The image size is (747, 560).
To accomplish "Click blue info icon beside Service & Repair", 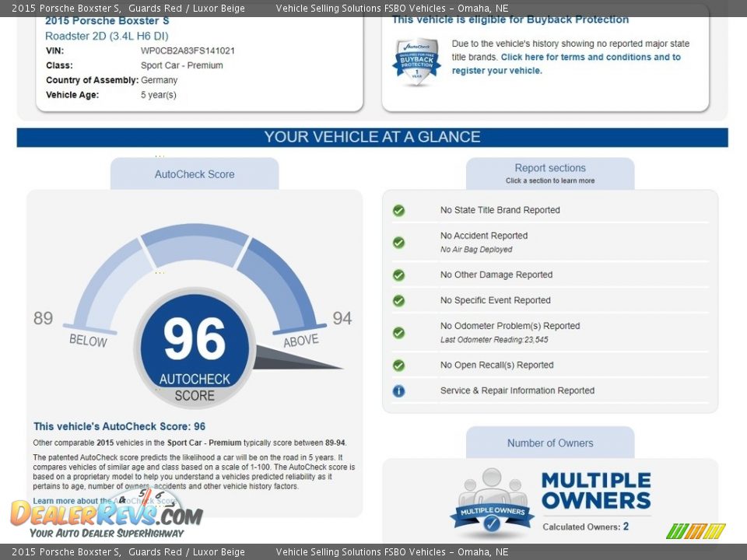I will pyautogui.click(x=398, y=391).
